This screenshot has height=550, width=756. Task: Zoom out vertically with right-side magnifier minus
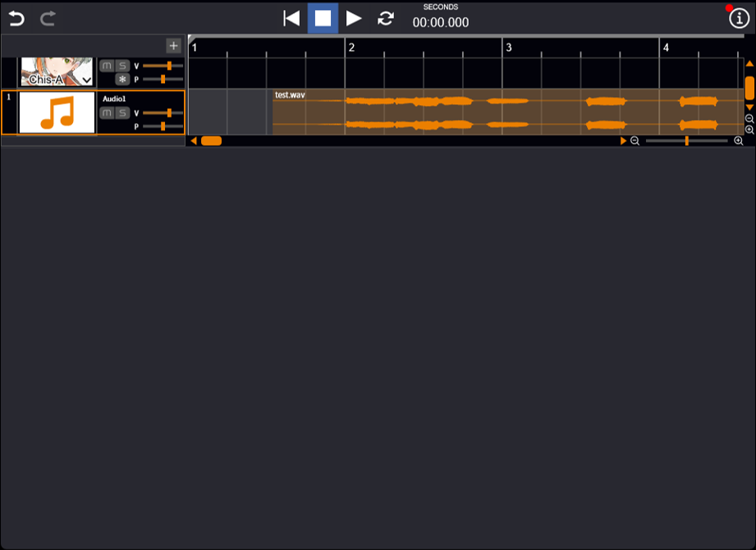click(749, 118)
